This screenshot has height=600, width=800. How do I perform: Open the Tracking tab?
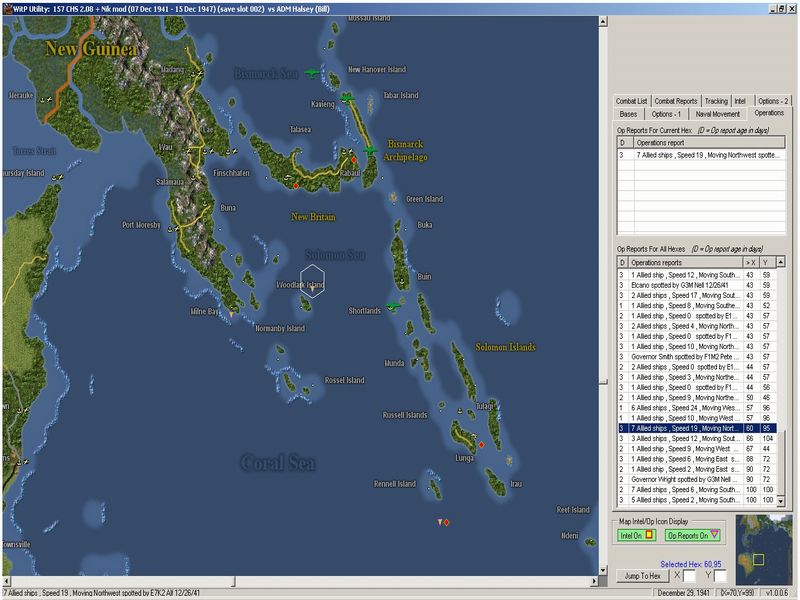click(716, 101)
